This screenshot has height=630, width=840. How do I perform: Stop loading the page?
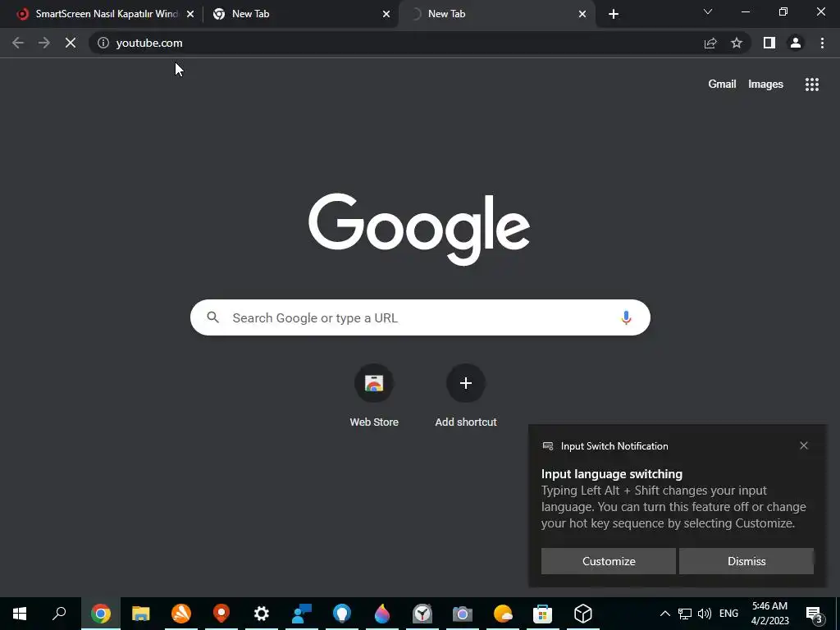click(71, 43)
